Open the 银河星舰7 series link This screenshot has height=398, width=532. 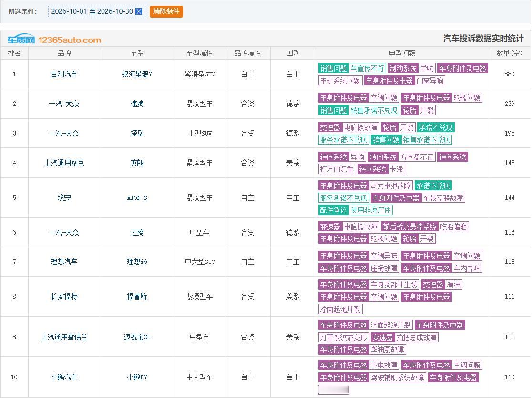[137, 74]
